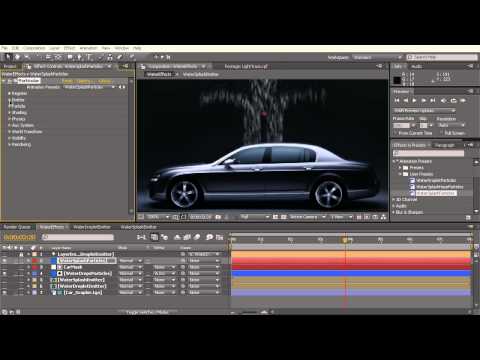The height and width of the screenshot is (360, 480).
Task: Toggle loop option in Preview panel
Action: (453, 100)
